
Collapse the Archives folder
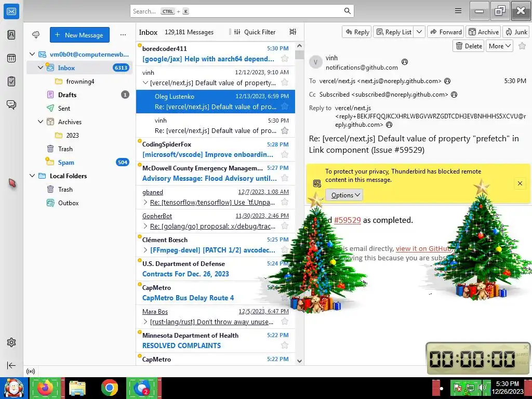[x=41, y=122]
